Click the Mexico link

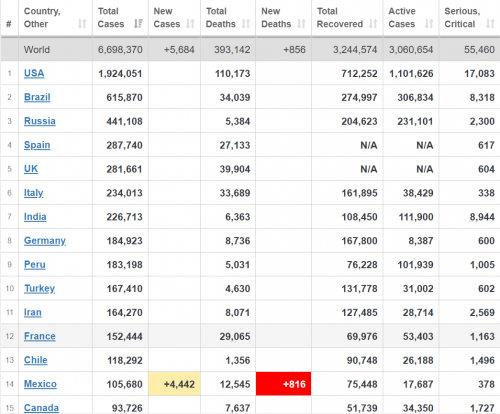(x=40, y=384)
